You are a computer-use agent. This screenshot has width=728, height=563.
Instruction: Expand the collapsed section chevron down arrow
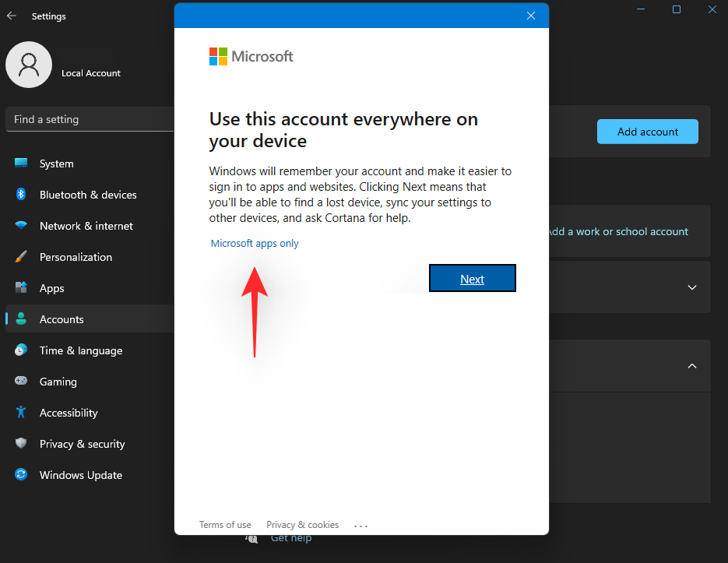(x=691, y=287)
